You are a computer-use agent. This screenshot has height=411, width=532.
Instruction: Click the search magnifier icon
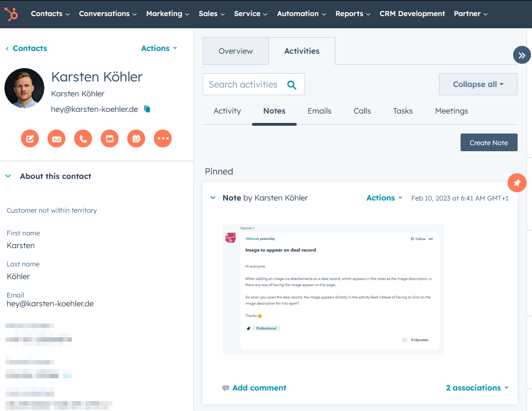point(292,85)
